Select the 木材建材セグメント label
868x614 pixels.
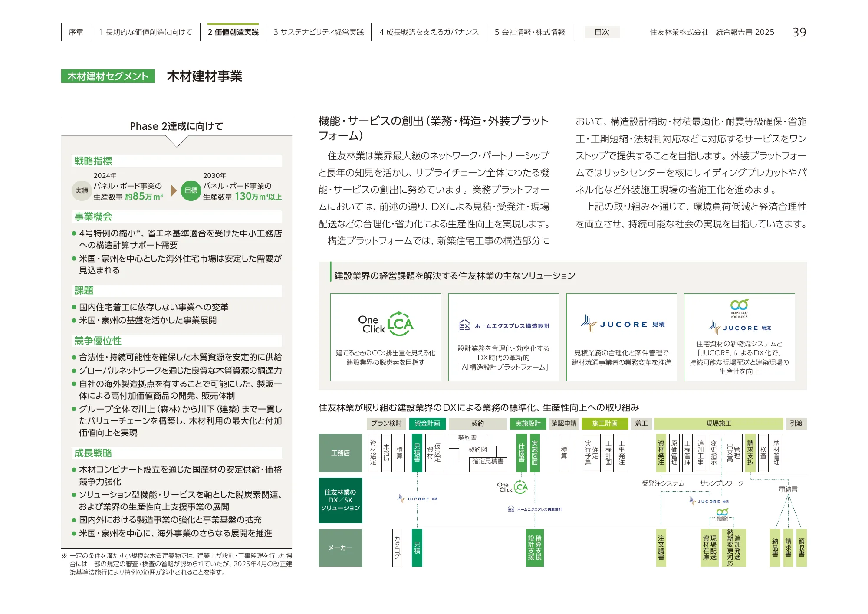(108, 76)
